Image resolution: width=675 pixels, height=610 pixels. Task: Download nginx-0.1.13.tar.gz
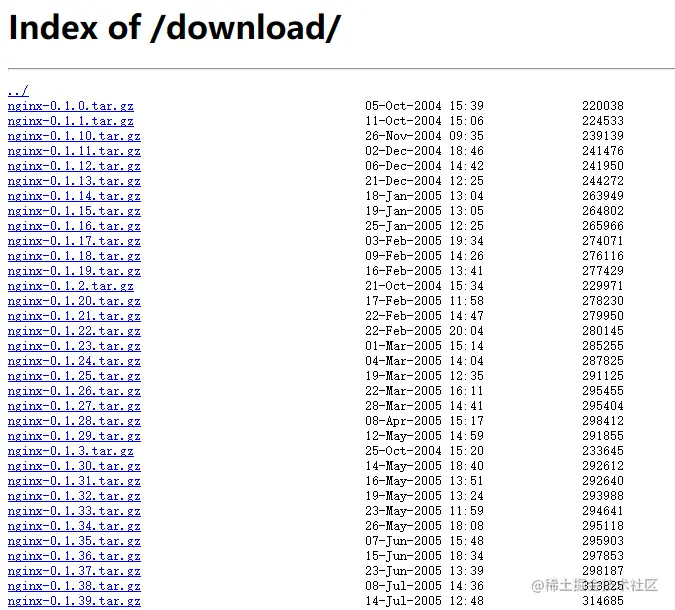74,181
